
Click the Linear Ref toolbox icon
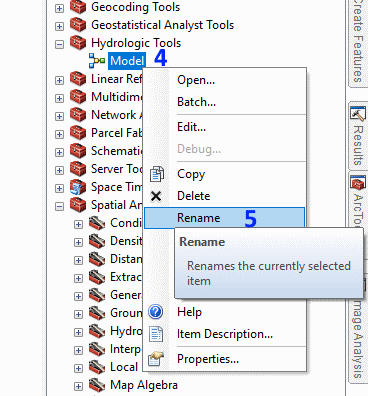coord(78,79)
